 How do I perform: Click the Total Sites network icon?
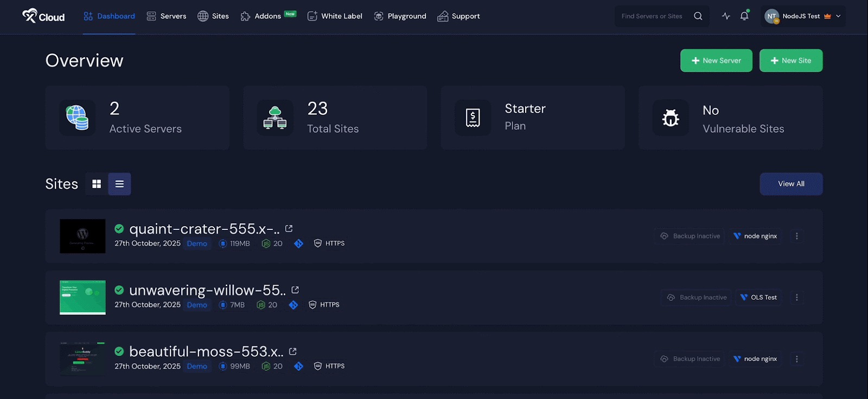(x=275, y=118)
